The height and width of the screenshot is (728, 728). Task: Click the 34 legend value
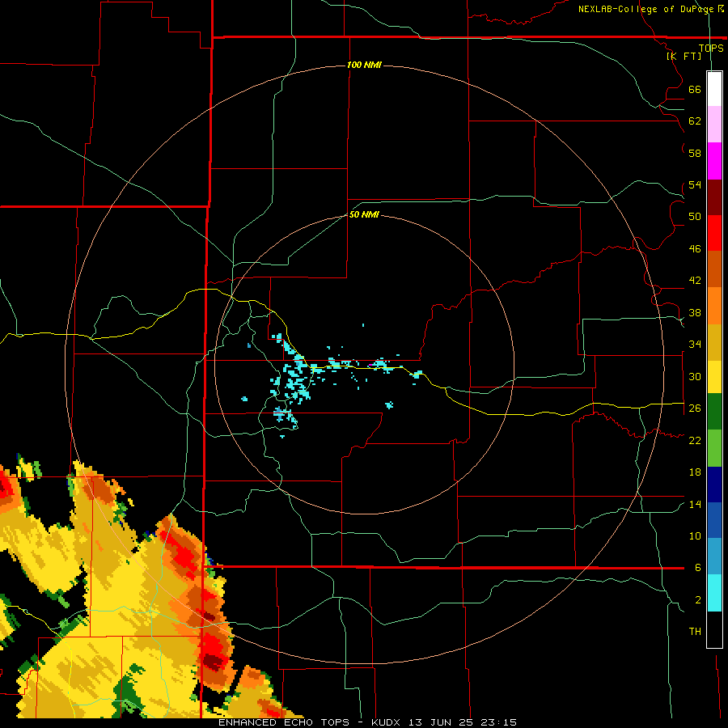pyautogui.click(x=695, y=344)
